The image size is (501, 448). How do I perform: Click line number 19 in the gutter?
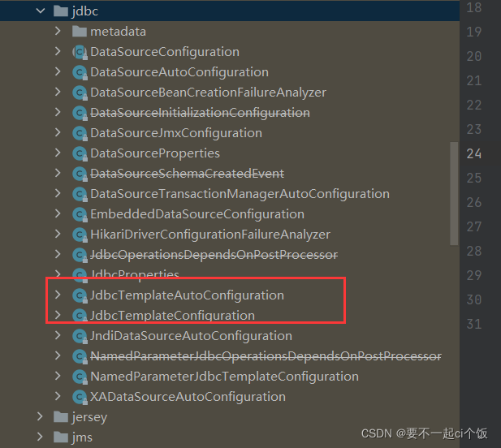[x=474, y=32]
